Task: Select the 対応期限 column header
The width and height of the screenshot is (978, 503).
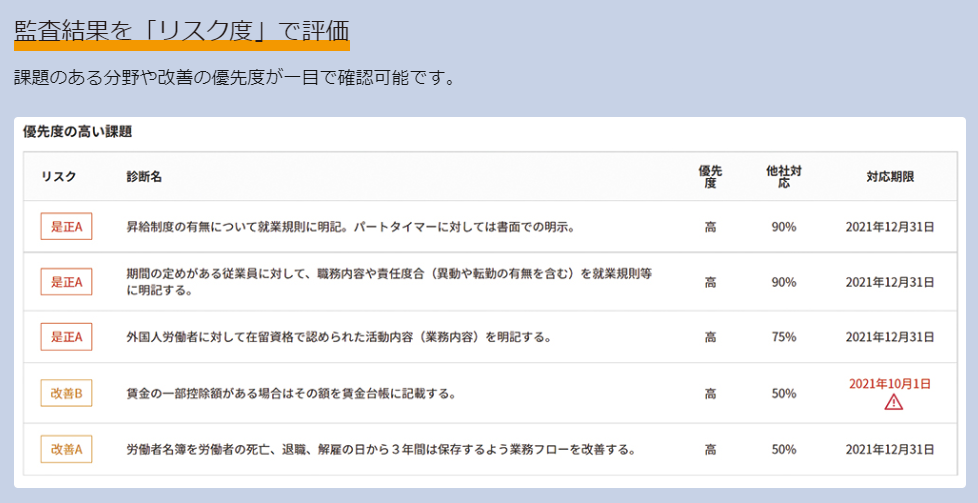Action: click(890, 177)
